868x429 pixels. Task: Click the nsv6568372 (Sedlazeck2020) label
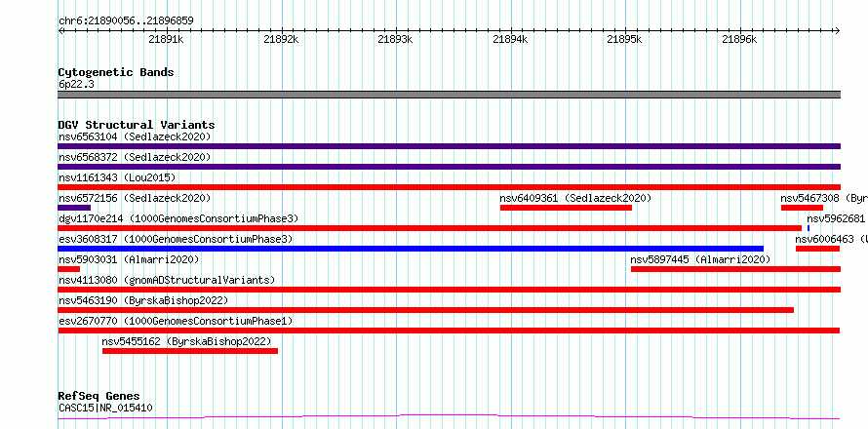point(135,157)
